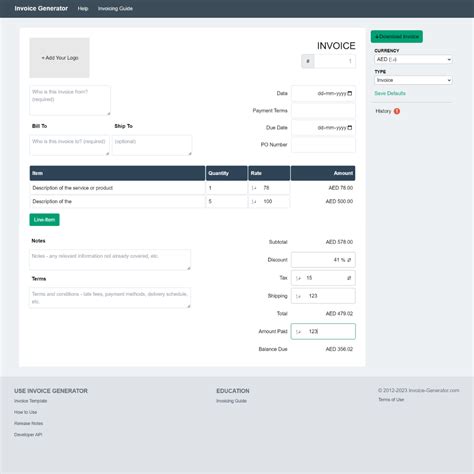The height and width of the screenshot is (474, 474).
Task: Open the How to Use footer link
Action: pos(25,412)
